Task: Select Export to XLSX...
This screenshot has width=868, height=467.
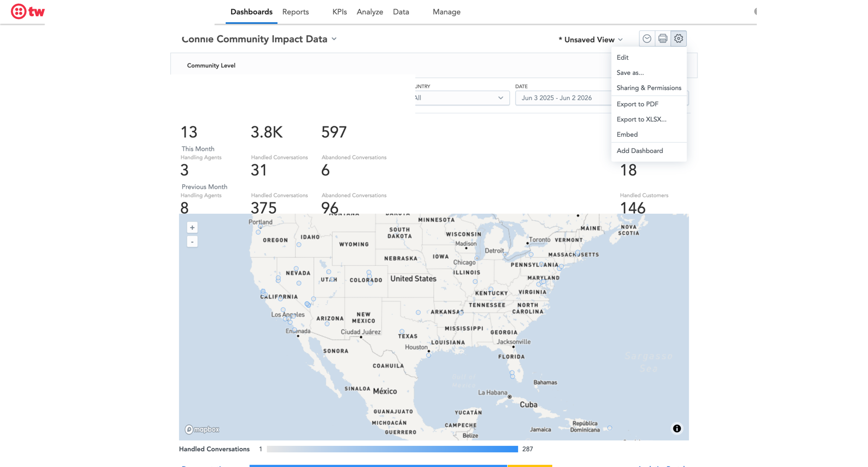Action: coord(649,119)
